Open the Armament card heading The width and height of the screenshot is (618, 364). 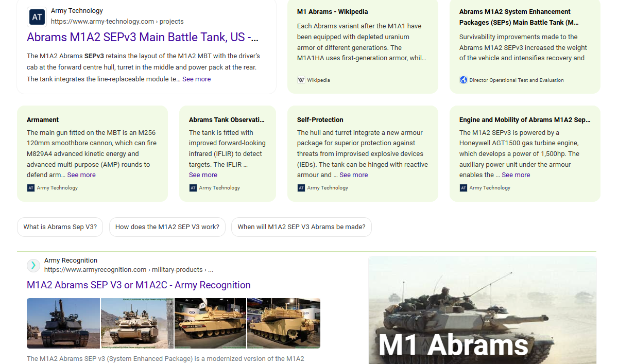[43, 120]
